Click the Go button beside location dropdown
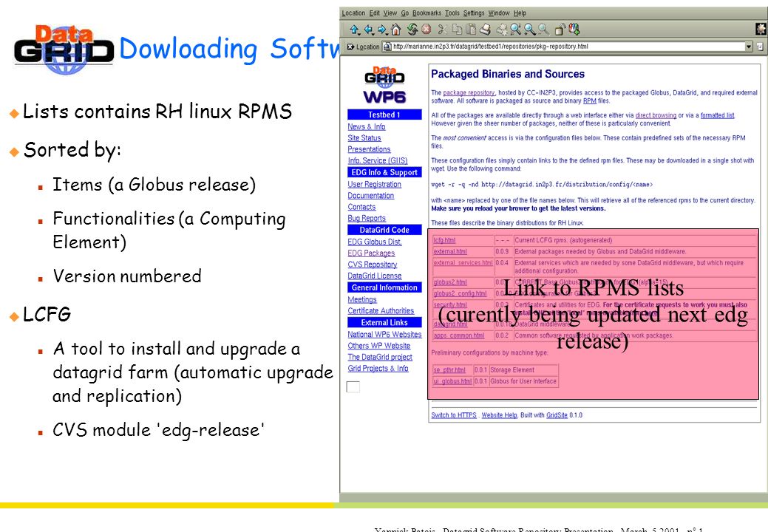Screen dimensions: 768x532 point(759,47)
